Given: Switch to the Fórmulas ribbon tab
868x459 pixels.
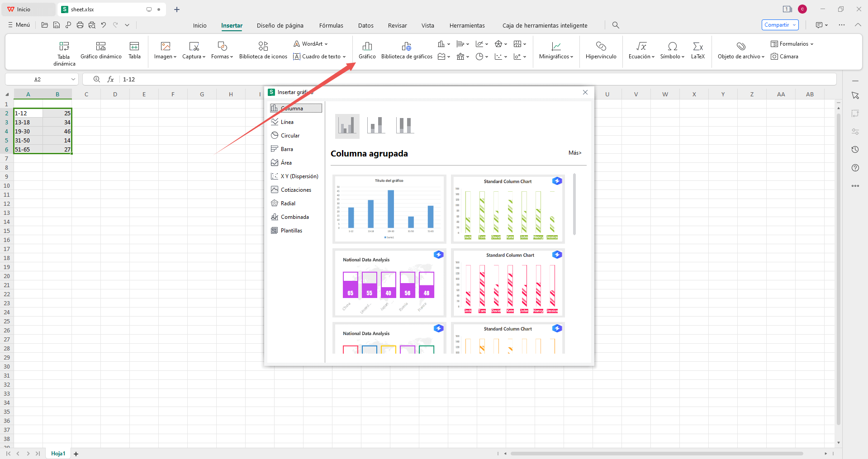Looking at the screenshot, I should coord(331,25).
